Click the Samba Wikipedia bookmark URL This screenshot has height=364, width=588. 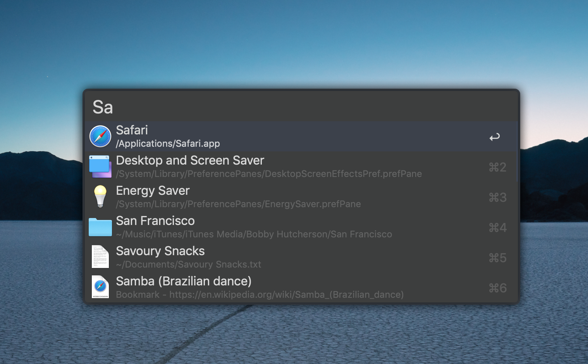[x=286, y=295]
